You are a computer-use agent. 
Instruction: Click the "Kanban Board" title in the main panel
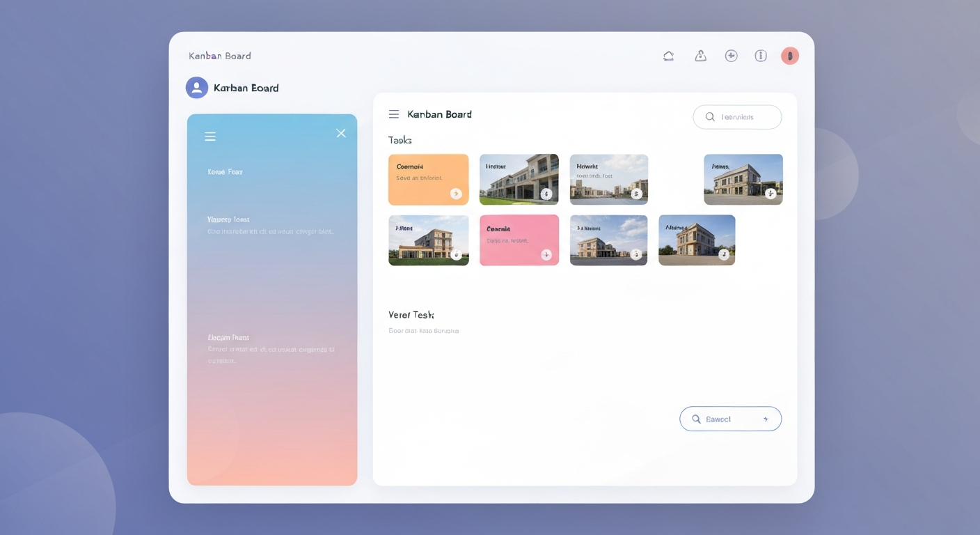coord(439,114)
